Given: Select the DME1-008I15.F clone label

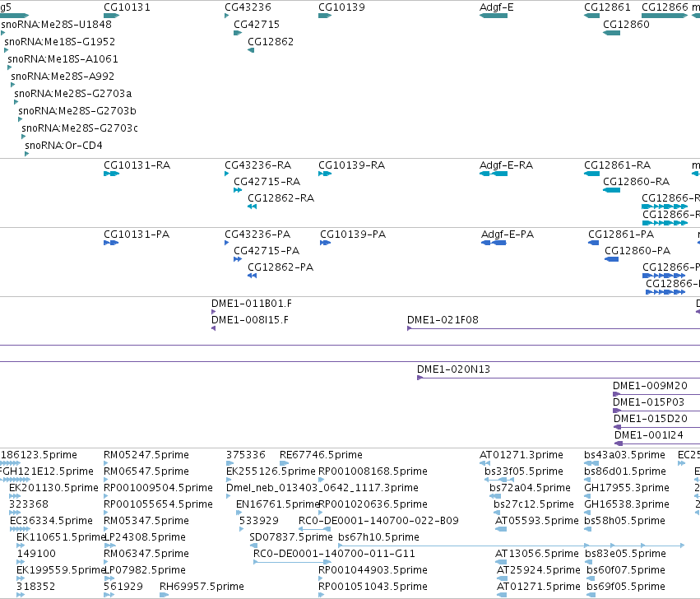Looking at the screenshot, I should tap(250, 320).
